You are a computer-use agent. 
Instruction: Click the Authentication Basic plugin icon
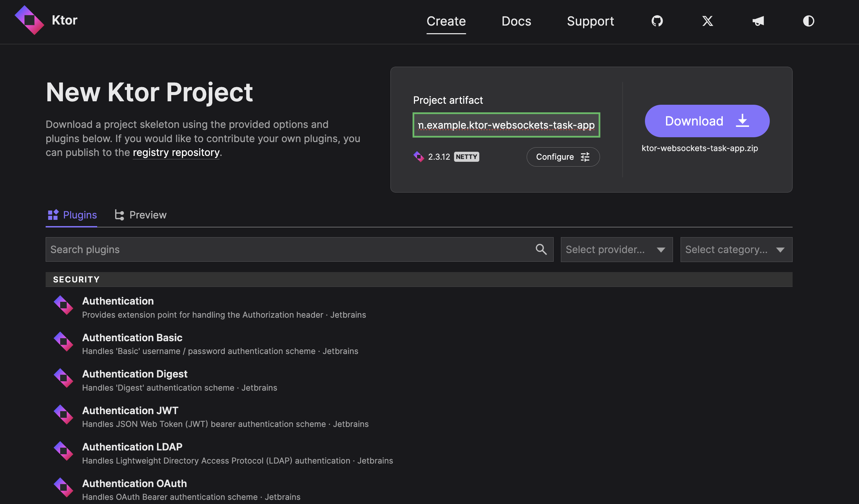[x=63, y=342]
